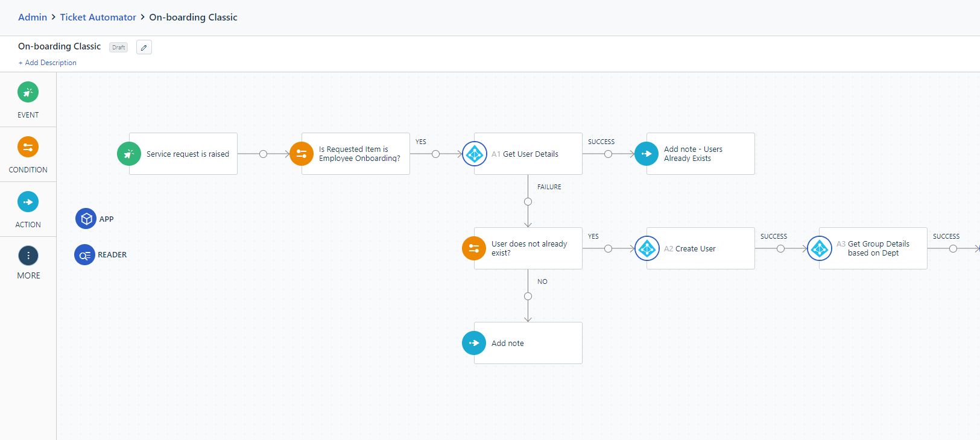
Task: Click the FAILURE branch label
Action: 549,187
